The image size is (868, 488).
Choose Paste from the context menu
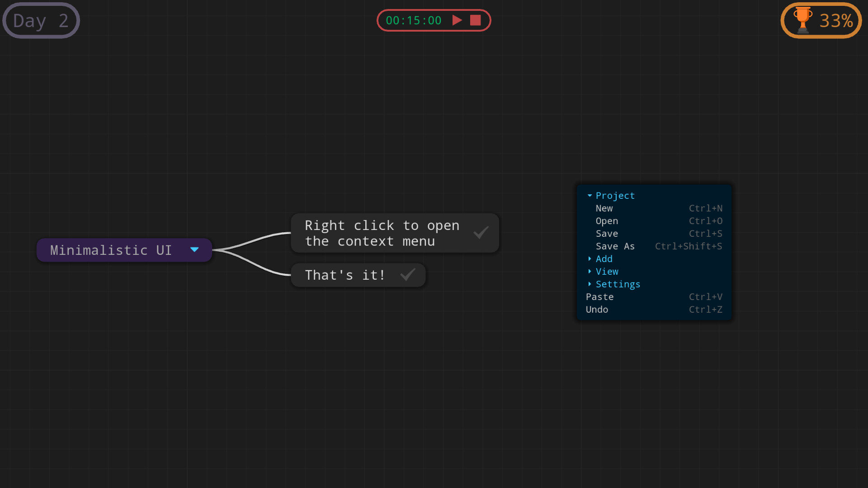pyautogui.click(x=654, y=297)
